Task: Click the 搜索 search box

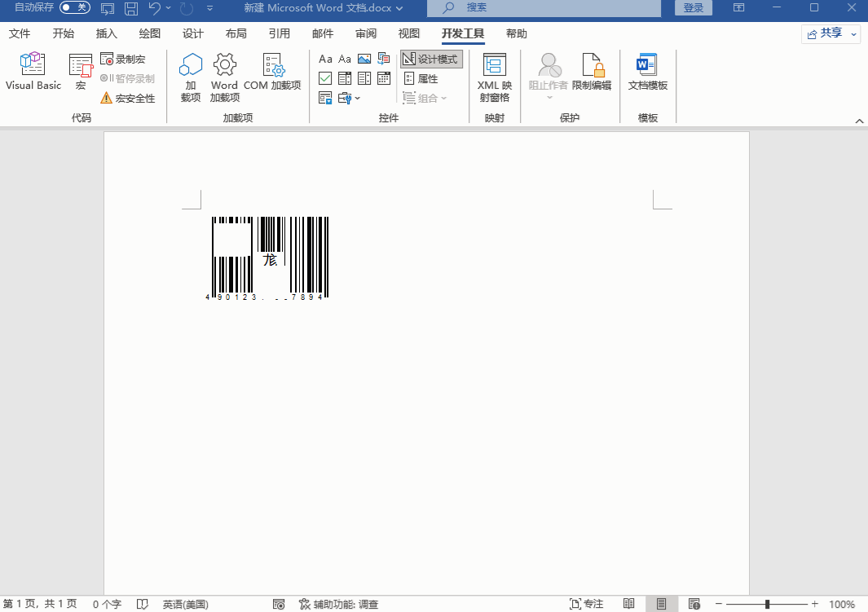Action: click(544, 8)
